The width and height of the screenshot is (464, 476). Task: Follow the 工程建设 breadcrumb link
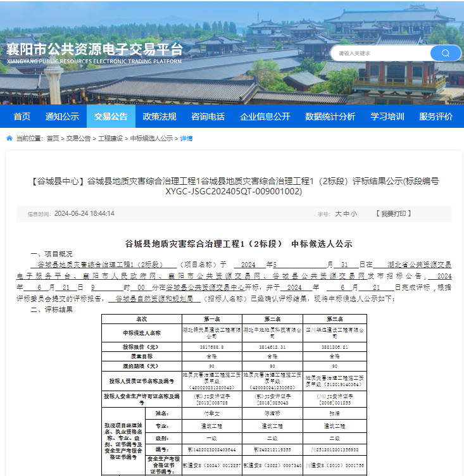[110, 138]
